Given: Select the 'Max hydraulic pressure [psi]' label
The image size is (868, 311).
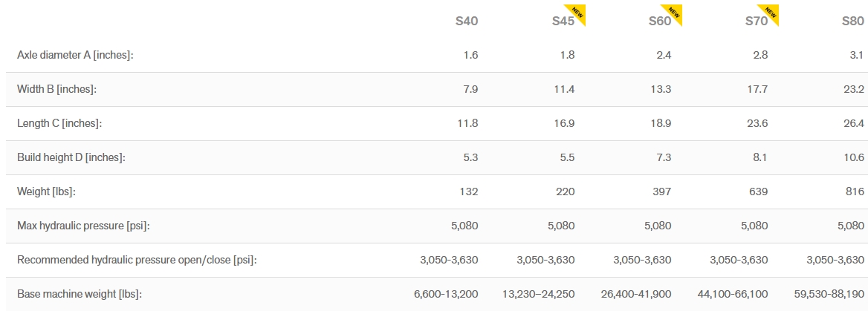Looking at the screenshot, I should click(83, 226).
